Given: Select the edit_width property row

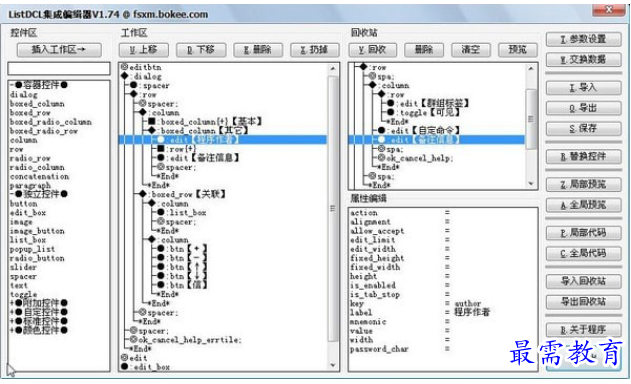Looking at the screenshot, I should (x=443, y=249).
